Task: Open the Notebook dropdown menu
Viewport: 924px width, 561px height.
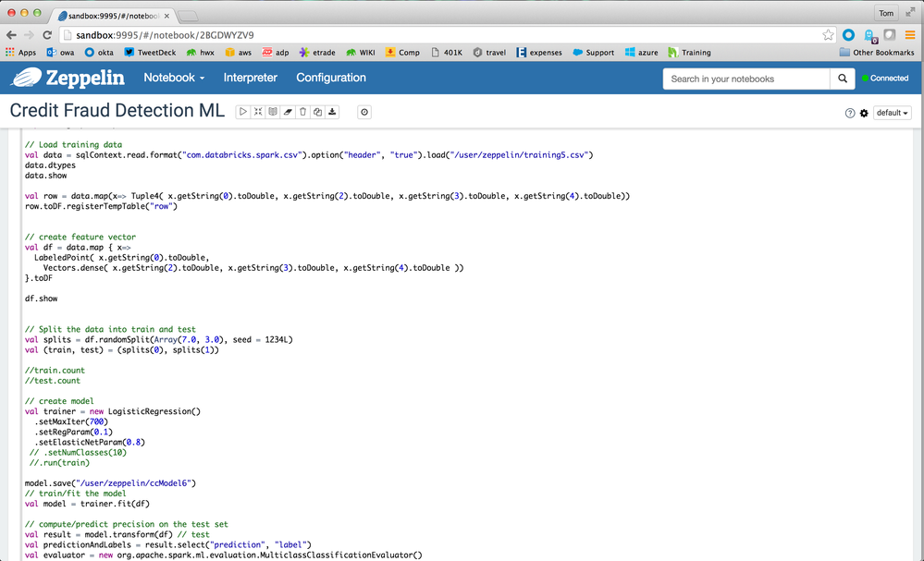Action: [173, 78]
